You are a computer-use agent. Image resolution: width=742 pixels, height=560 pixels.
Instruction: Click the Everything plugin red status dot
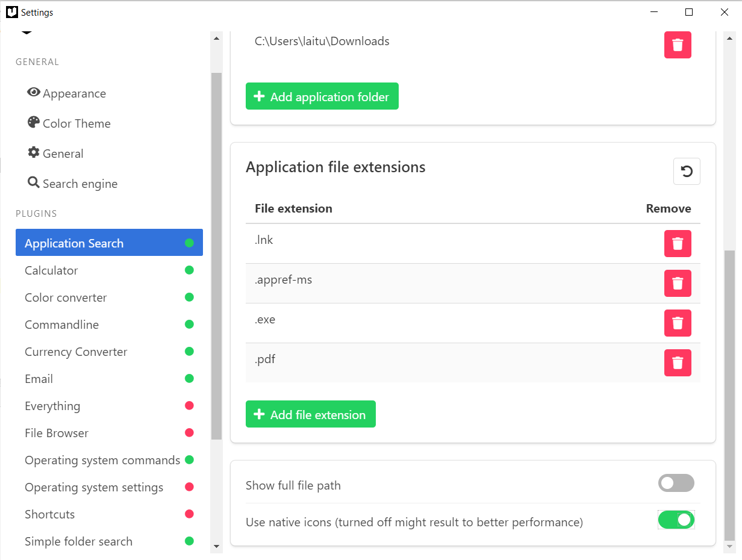[x=189, y=406]
